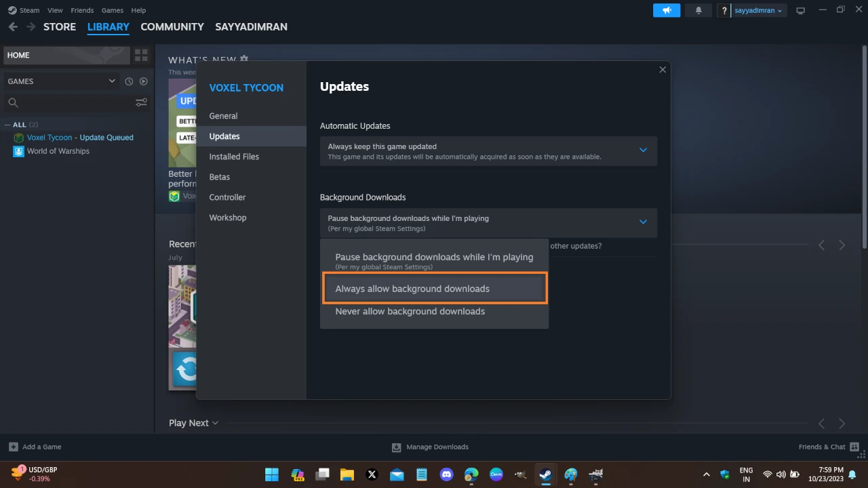Open the View menu
Viewport: 868px width, 488px height.
click(x=55, y=10)
